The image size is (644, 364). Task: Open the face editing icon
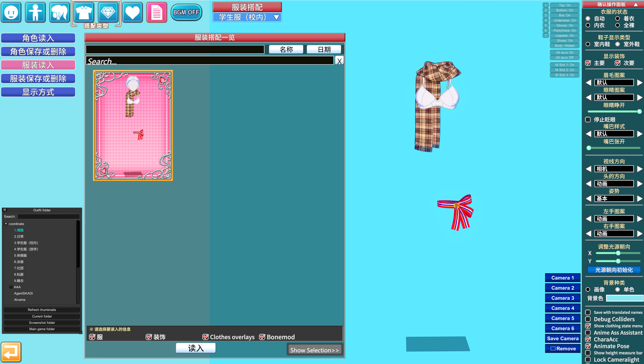click(x=11, y=12)
